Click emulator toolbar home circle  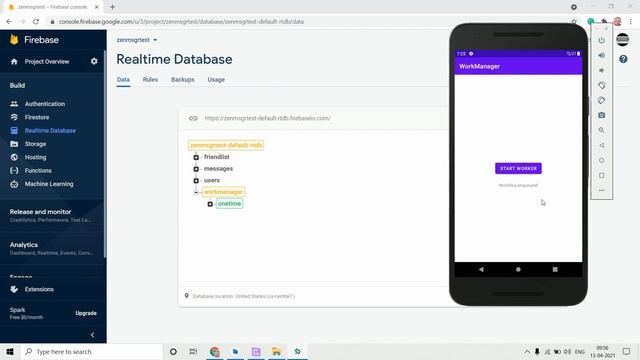pyautogui.click(x=602, y=160)
